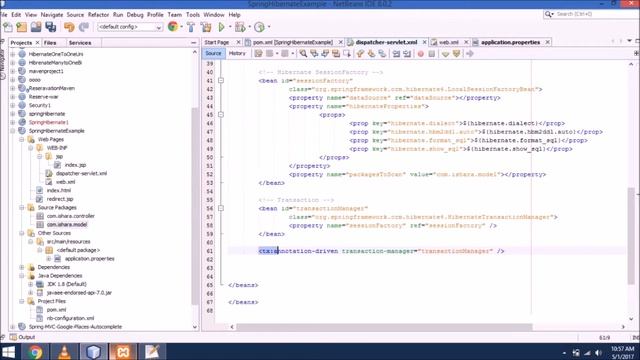Click the editor toggle bookmark icon
This screenshot has width=640, height=360.
coord(382,53)
